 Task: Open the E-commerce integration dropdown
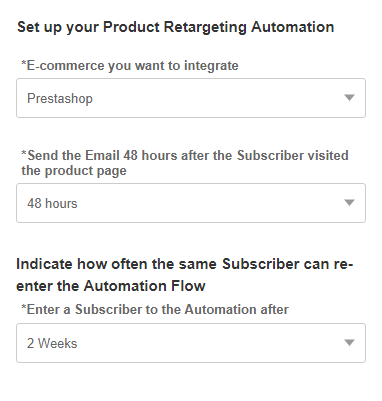pyautogui.click(x=191, y=98)
